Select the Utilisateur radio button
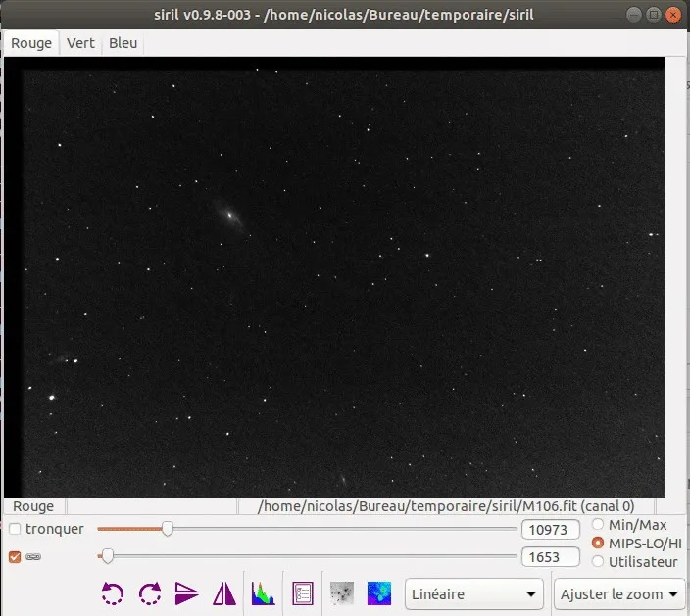Image resolution: width=690 pixels, height=616 pixels. 598,561
